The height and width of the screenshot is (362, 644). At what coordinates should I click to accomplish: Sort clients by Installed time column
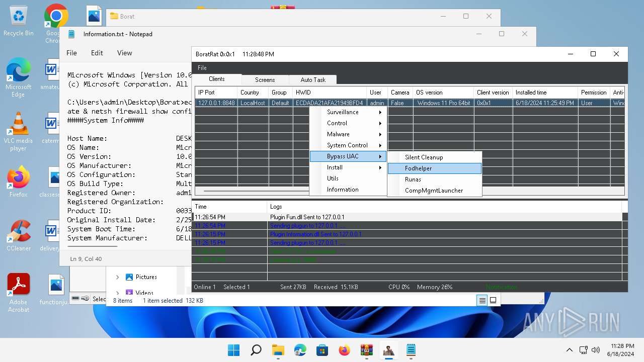click(x=545, y=93)
